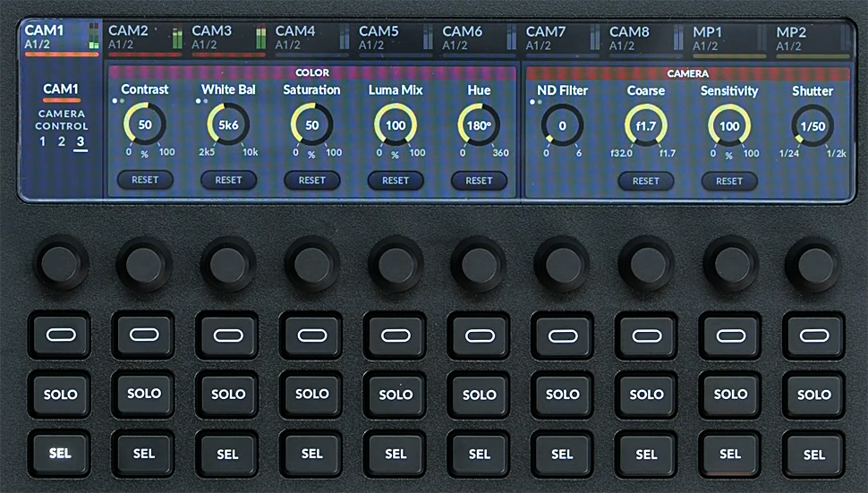Screen dimensions: 868x493
Task: Toggle SOLO in the CAM3 column
Action: 228,395
